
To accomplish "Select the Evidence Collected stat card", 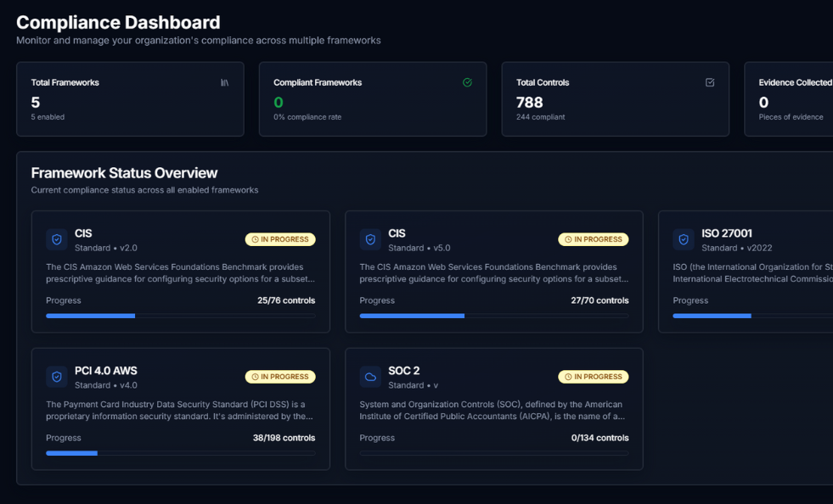I will point(788,99).
